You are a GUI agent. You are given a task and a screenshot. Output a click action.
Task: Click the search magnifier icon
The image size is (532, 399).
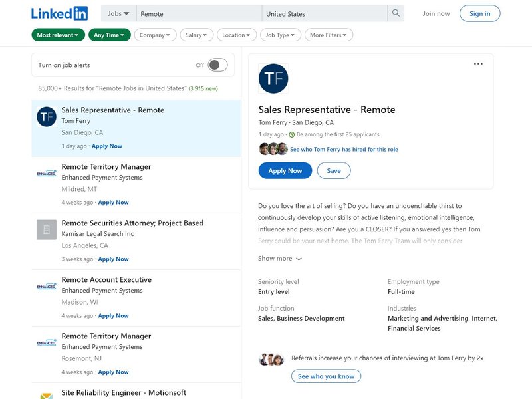point(396,13)
